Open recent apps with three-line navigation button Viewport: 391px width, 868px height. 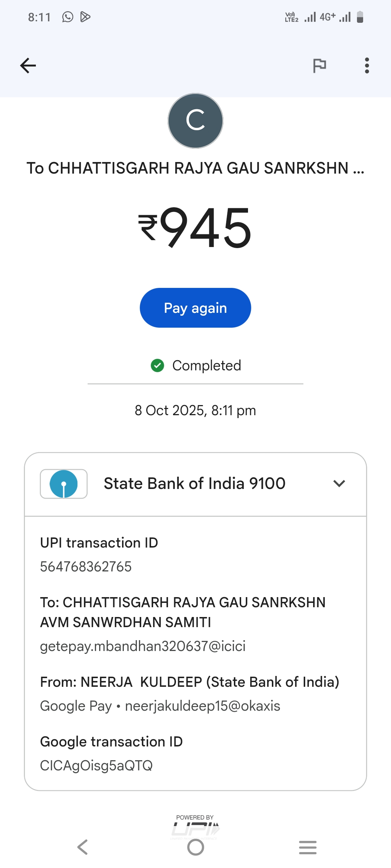point(308,847)
